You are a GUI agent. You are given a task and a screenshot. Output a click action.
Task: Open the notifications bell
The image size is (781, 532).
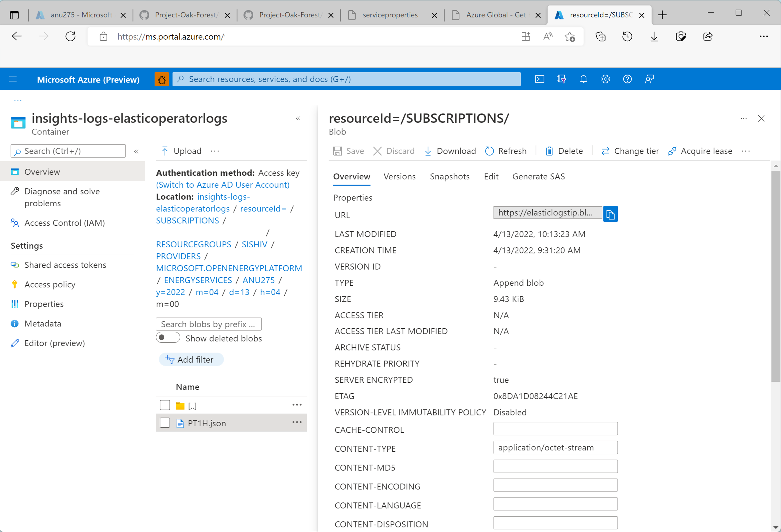tap(584, 79)
